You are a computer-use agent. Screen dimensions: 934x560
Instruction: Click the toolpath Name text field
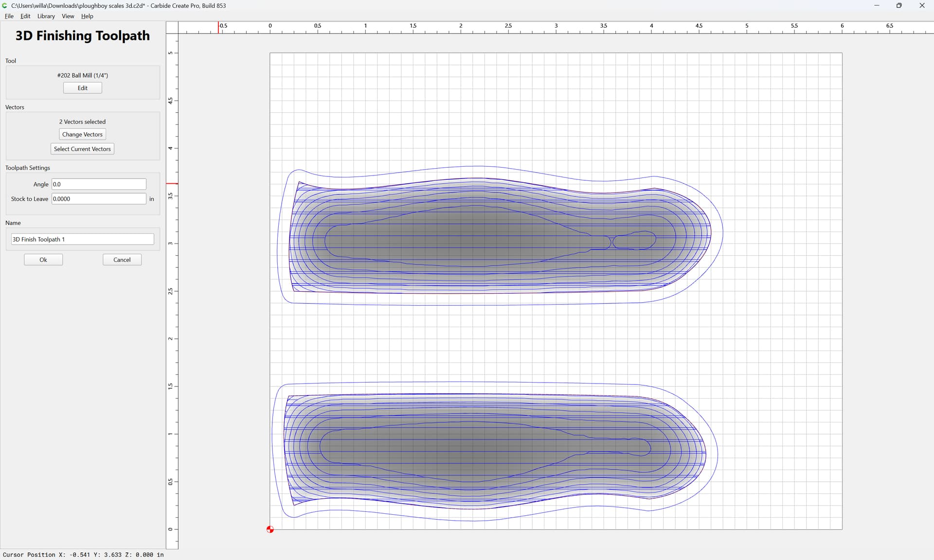83,239
